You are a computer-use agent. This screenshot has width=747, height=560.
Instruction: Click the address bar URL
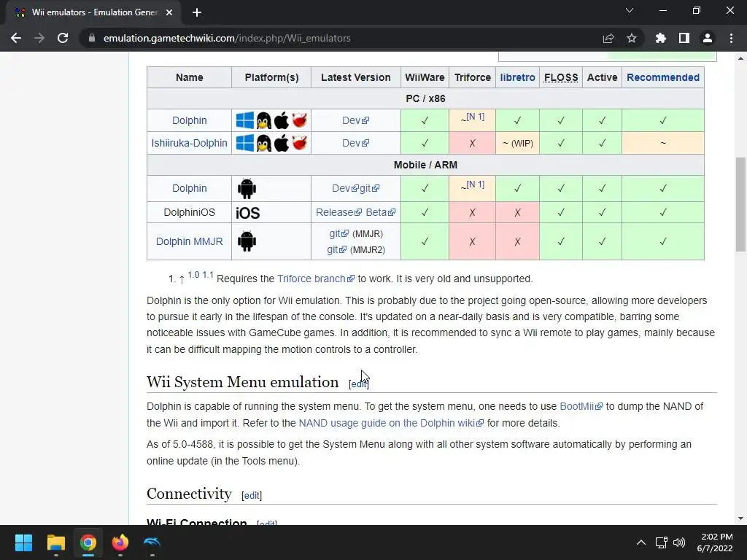click(227, 38)
